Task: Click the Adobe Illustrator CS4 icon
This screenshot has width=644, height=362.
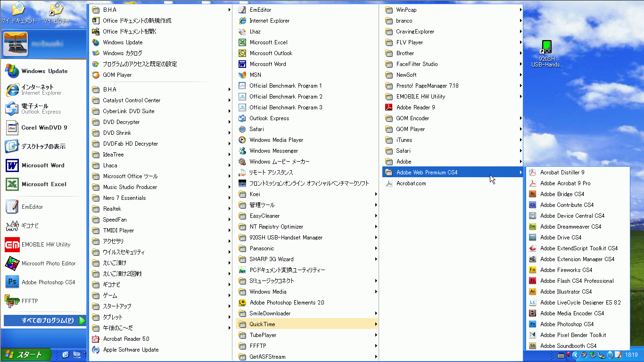Action: [532, 292]
